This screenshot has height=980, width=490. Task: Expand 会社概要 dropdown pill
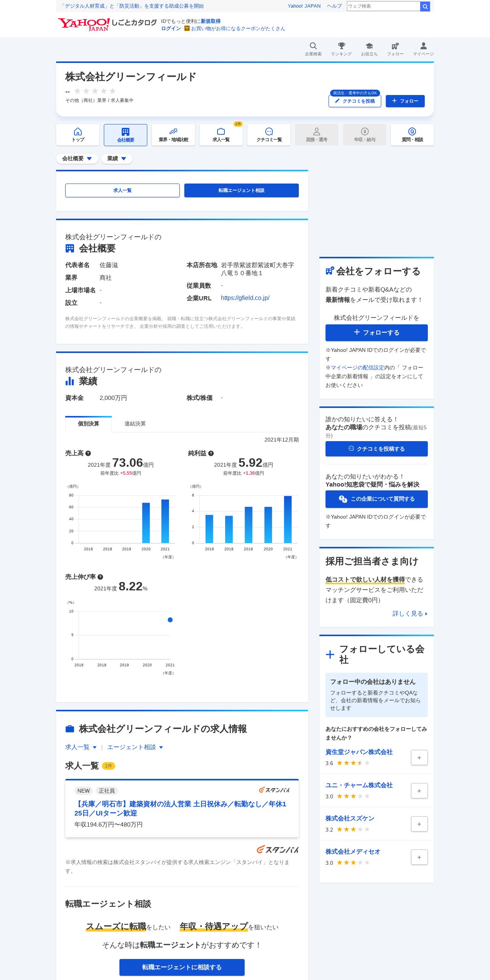(77, 158)
